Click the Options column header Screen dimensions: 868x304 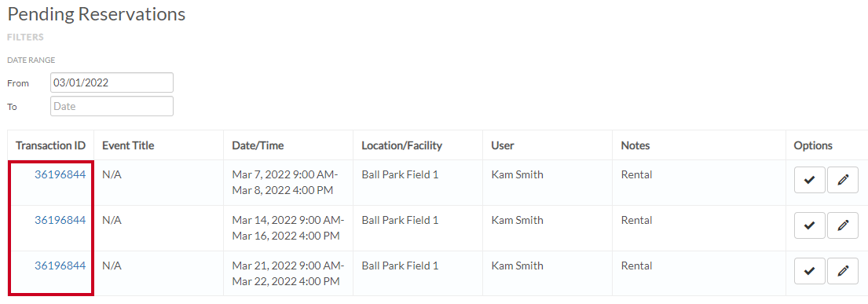click(x=813, y=145)
